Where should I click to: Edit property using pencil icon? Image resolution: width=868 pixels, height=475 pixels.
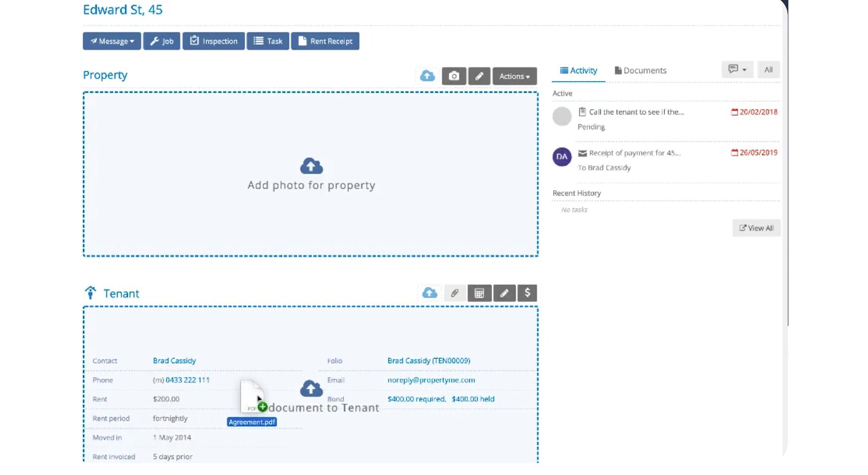point(479,76)
